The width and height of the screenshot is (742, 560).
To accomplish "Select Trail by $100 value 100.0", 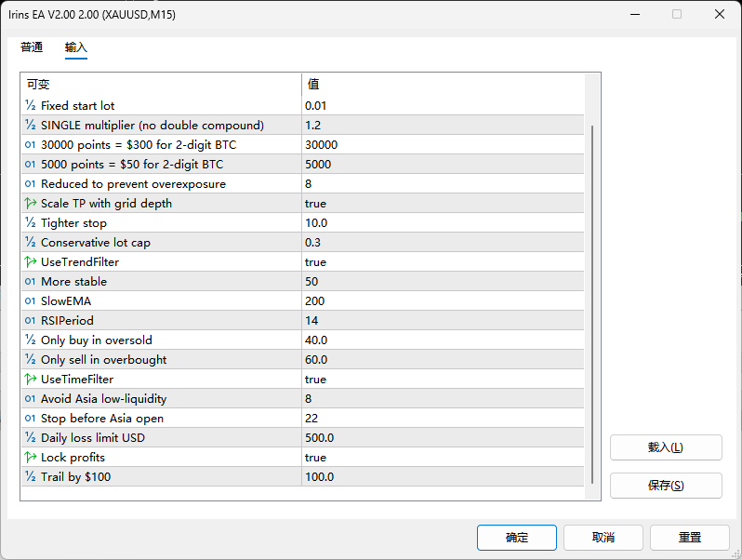I will point(443,476).
